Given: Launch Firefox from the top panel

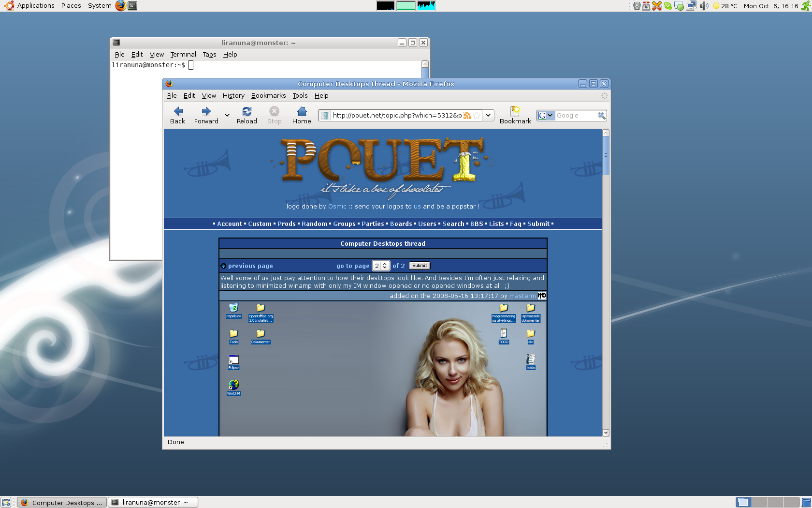Looking at the screenshot, I should click(121, 6).
